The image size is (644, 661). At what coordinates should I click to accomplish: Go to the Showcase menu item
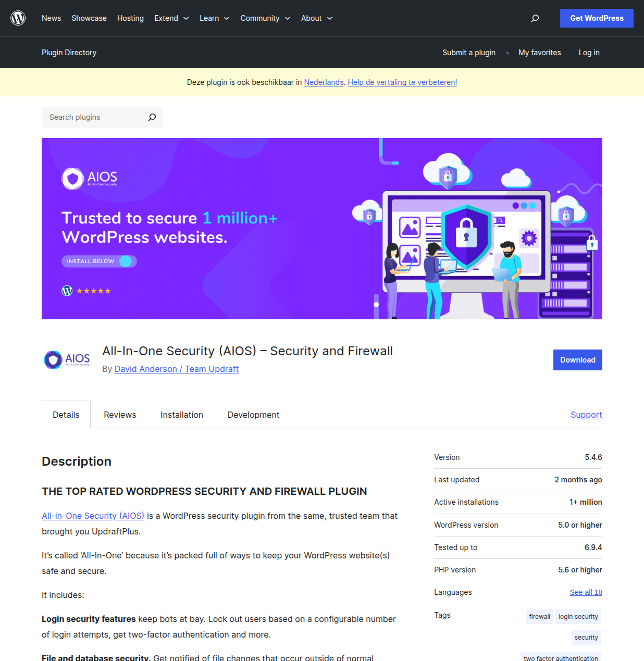pos(89,18)
